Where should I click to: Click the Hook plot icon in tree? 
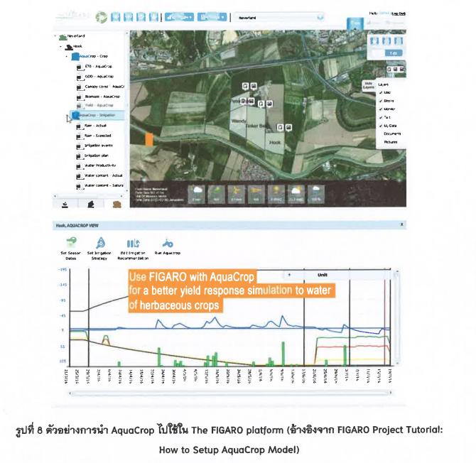click(69, 47)
